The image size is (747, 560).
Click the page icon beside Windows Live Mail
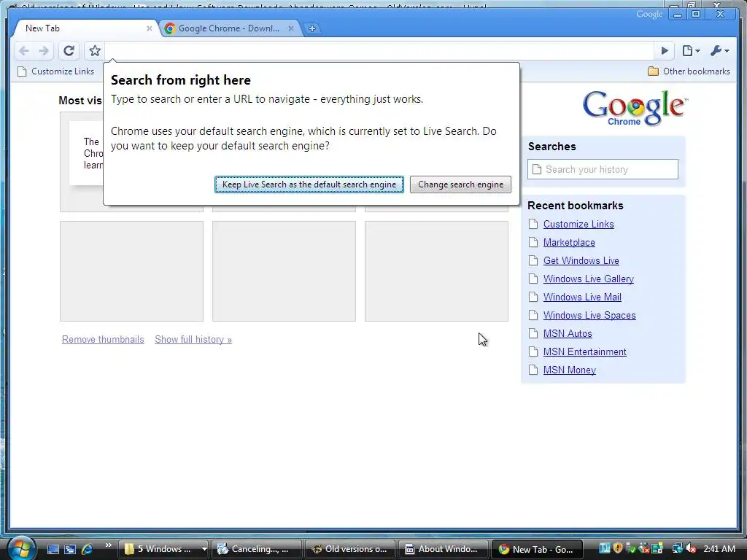pyautogui.click(x=533, y=297)
